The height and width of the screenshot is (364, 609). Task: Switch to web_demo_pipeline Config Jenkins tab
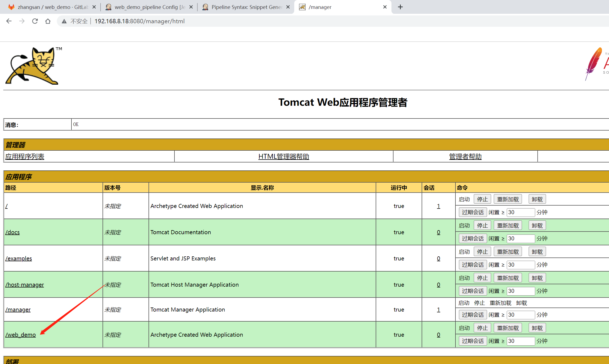(x=149, y=7)
